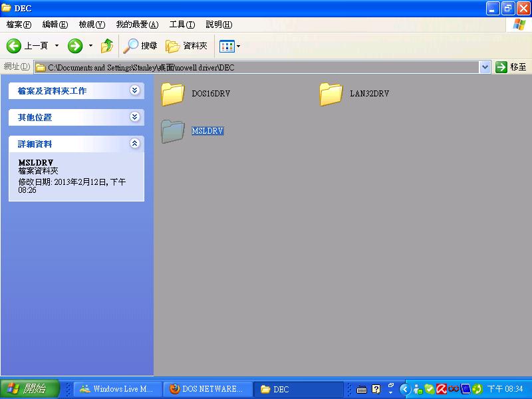Image resolution: width=532 pixels, height=399 pixels.
Task: Open Windows Live Messenger tray icon
Action: pos(418,389)
